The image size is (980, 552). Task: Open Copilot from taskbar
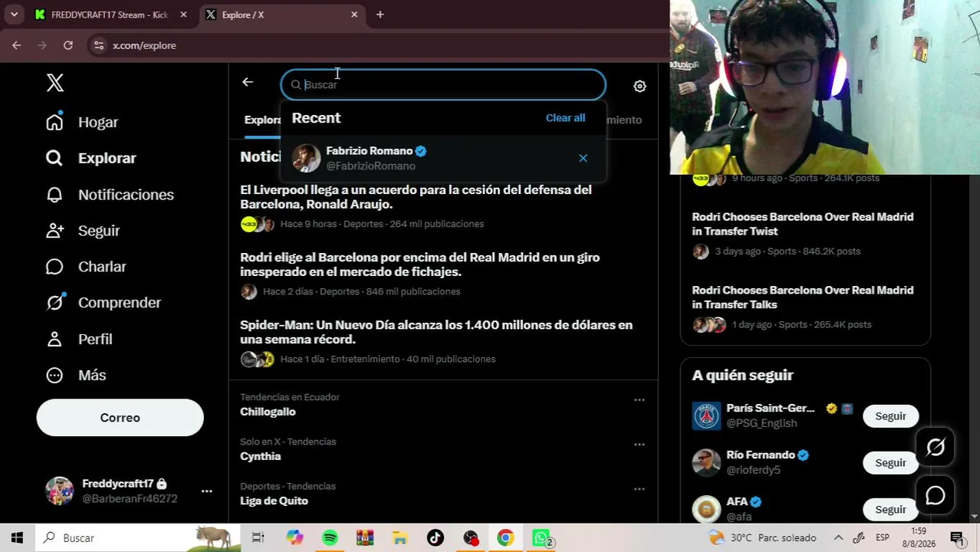click(294, 538)
